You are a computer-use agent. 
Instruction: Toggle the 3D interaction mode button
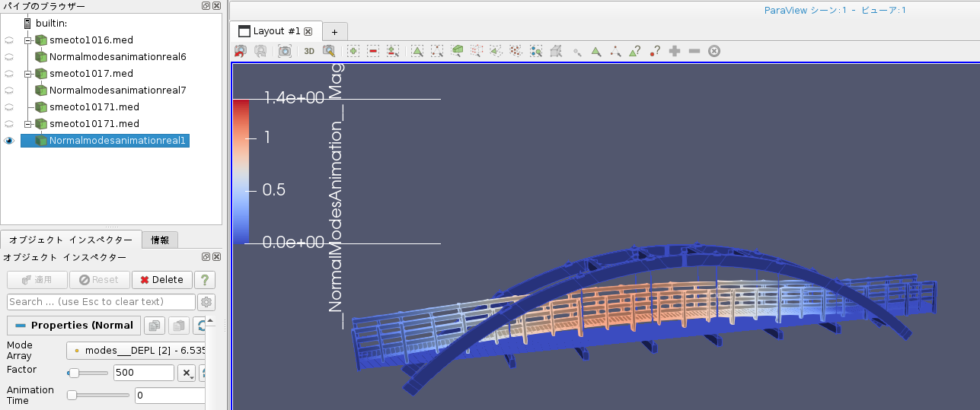point(309,51)
